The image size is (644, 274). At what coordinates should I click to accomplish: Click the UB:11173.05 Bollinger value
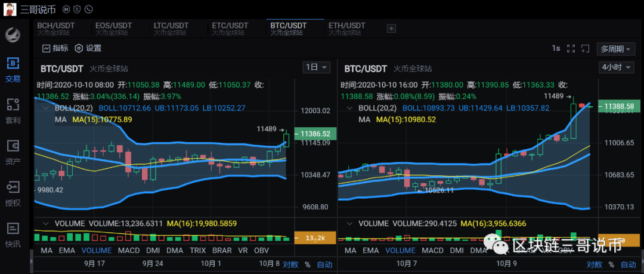177,108
